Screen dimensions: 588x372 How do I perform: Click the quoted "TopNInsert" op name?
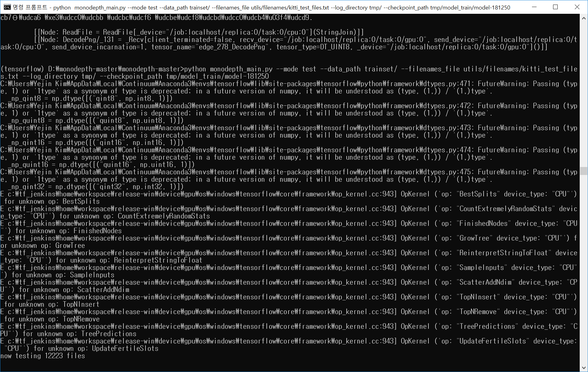point(478,297)
